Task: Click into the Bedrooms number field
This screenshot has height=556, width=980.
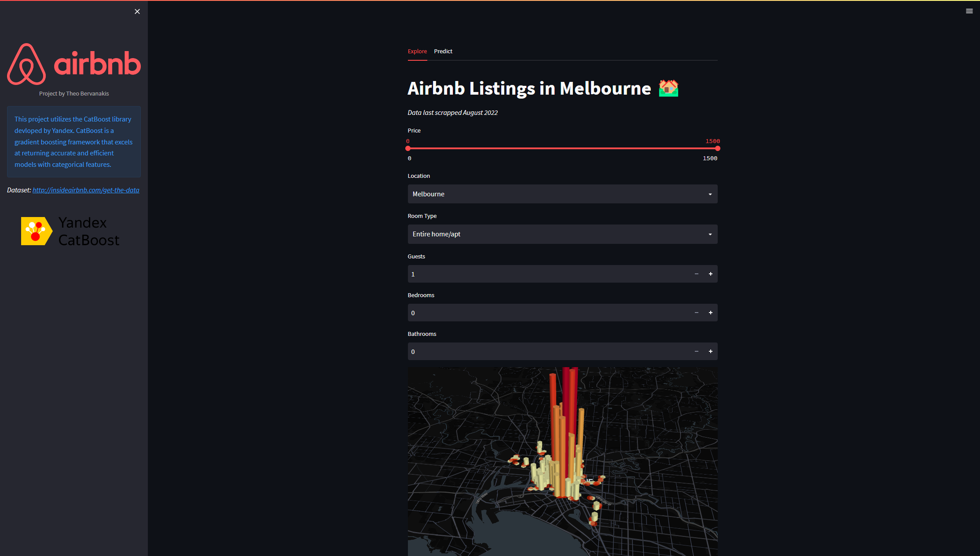Action: pos(548,313)
